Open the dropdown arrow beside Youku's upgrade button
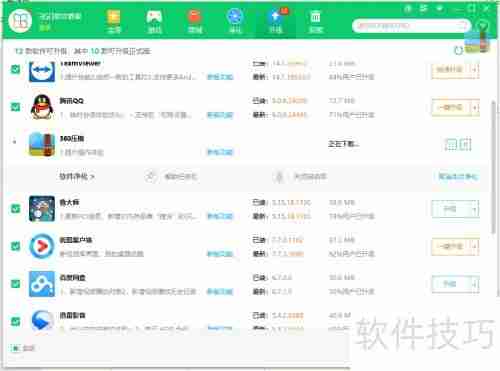Viewport: 500px width, 371px height. coord(475,247)
